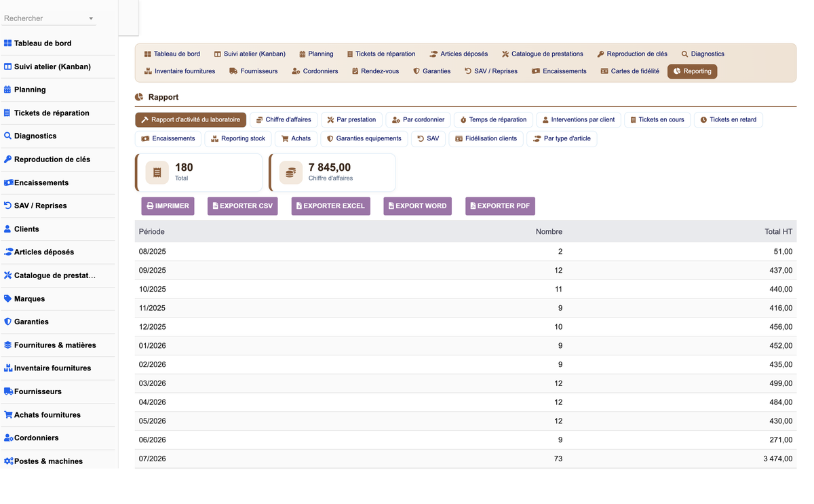Screen dimensions: 814x504
Task: Click the Nombre column header
Action: [549, 232]
